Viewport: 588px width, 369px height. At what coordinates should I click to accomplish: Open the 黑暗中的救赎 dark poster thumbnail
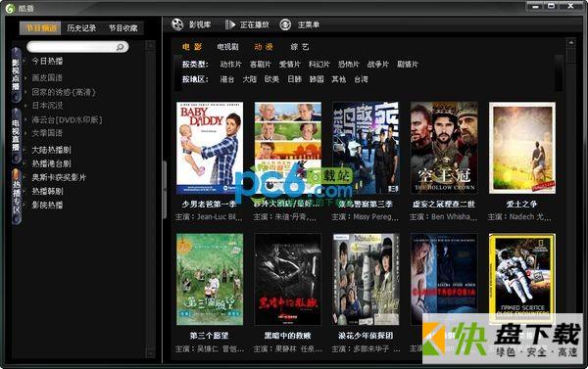[287, 279]
